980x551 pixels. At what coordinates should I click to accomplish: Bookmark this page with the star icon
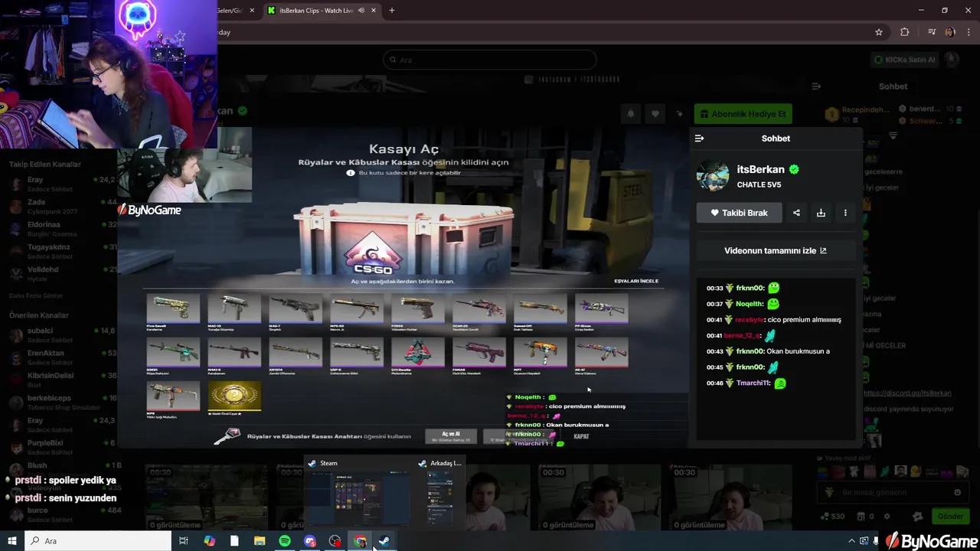(879, 32)
